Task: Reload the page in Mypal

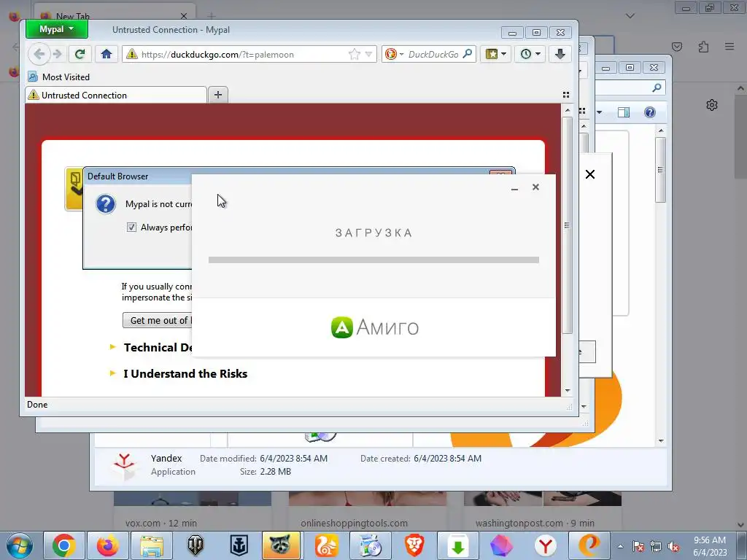Action: (80, 54)
